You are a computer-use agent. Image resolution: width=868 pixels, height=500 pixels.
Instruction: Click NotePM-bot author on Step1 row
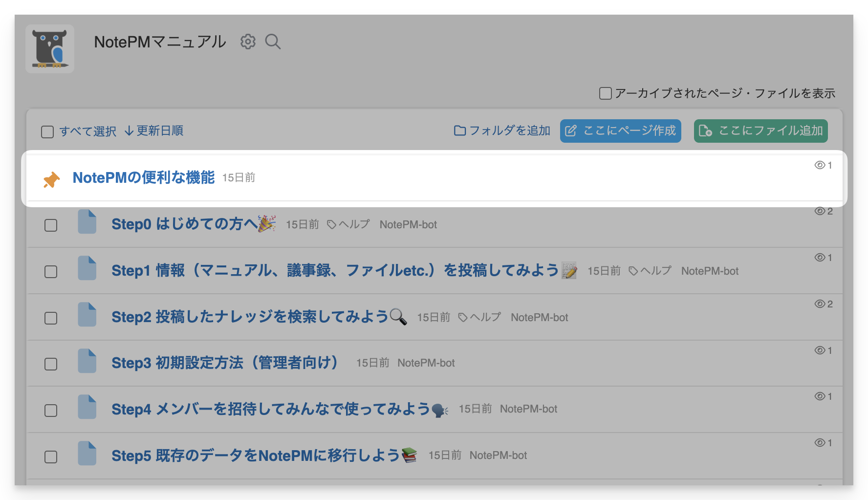point(710,271)
